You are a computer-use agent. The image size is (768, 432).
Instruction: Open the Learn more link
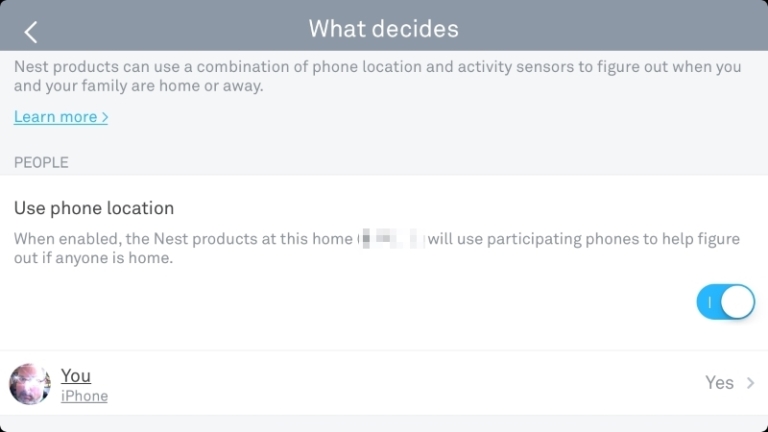pyautogui.click(x=61, y=117)
